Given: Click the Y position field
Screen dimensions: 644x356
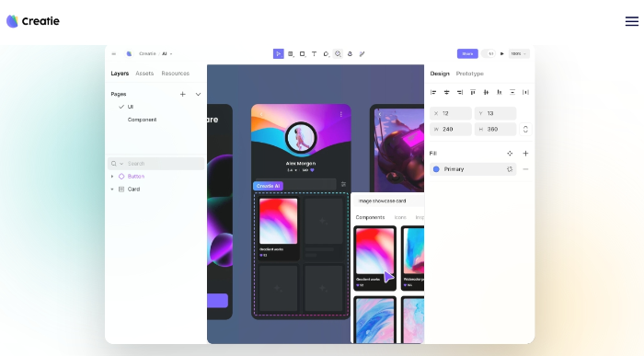Looking at the screenshot, I should tap(495, 113).
